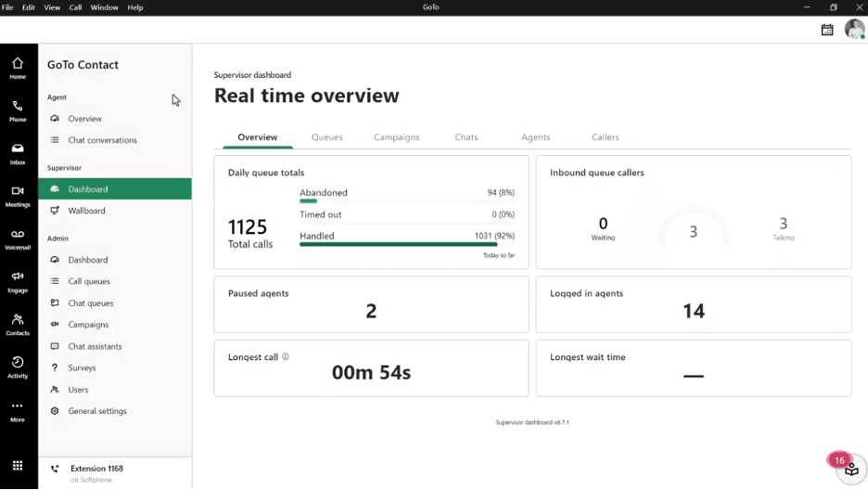The height and width of the screenshot is (490, 868).
Task: Click the calendar icon at top right
Action: pyautogui.click(x=827, y=30)
